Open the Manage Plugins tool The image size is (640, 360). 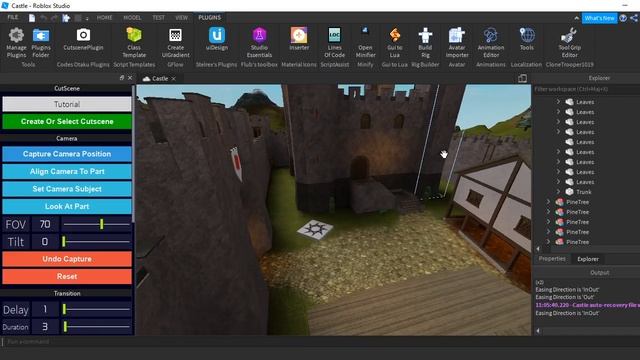tap(16, 43)
